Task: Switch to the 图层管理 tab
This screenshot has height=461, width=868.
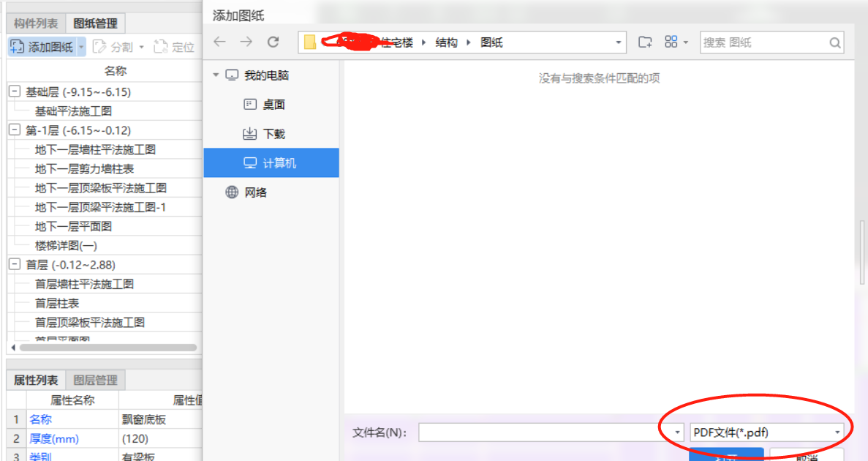Action: [95, 380]
